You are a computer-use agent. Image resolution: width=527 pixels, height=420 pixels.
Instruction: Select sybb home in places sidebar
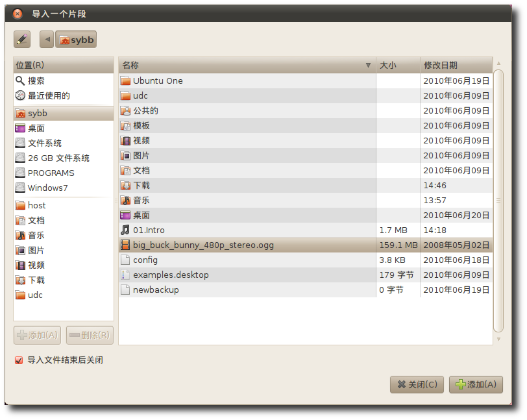point(64,114)
